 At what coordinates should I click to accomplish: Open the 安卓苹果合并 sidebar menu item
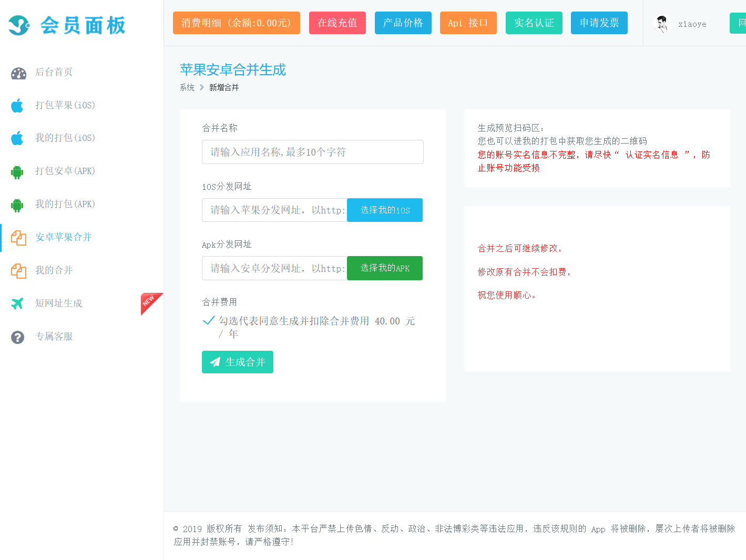coord(64,237)
